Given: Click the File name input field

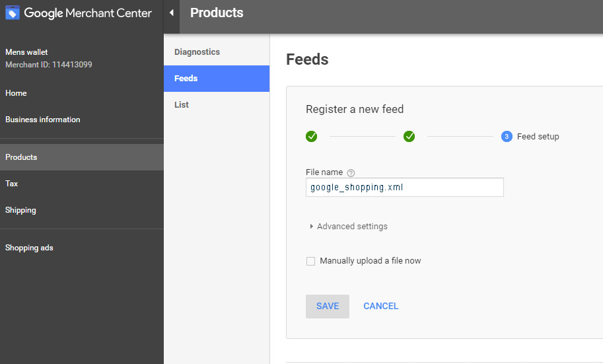Looking at the screenshot, I should pyautogui.click(x=405, y=188).
